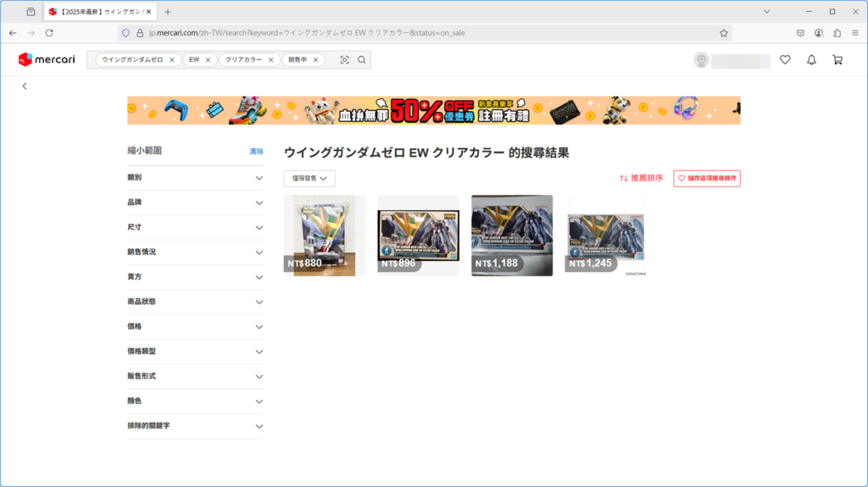
Task: Open notifications bell icon
Action: [811, 60]
